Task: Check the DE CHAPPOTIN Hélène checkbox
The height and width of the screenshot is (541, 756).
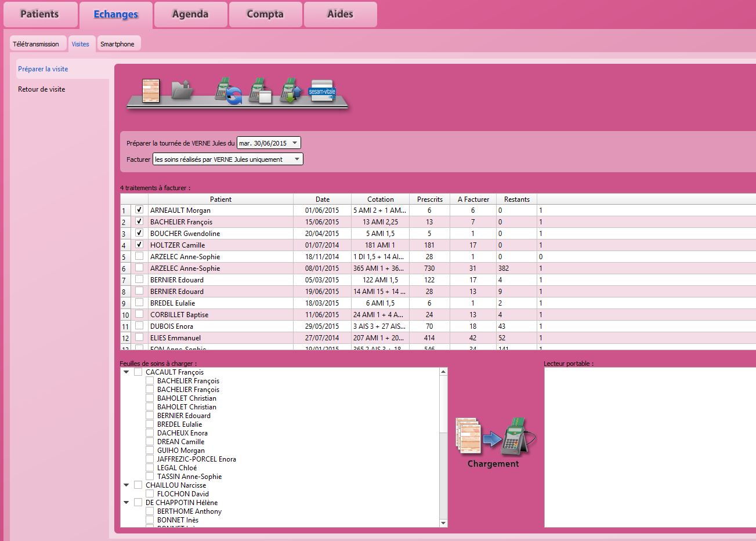Action: pyautogui.click(x=138, y=503)
